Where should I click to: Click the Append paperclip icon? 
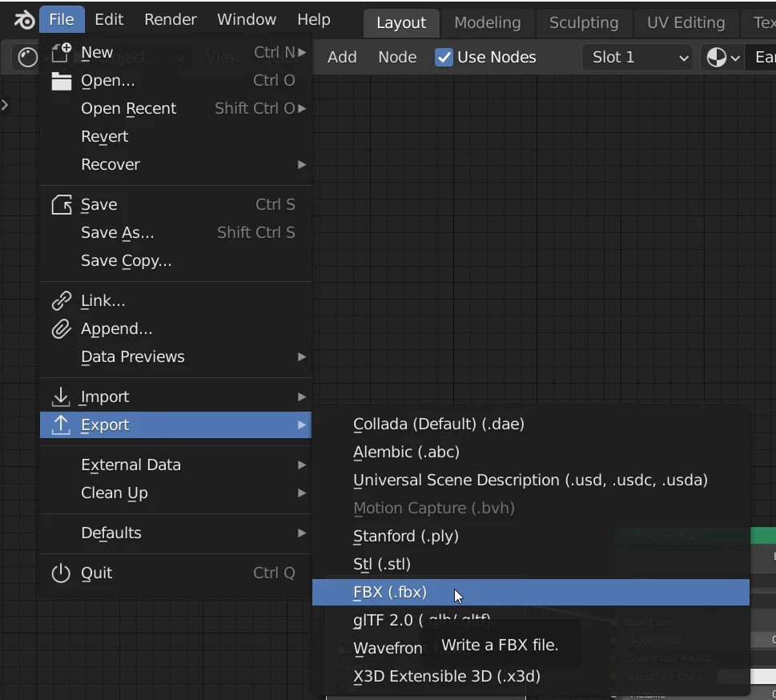(62, 328)
